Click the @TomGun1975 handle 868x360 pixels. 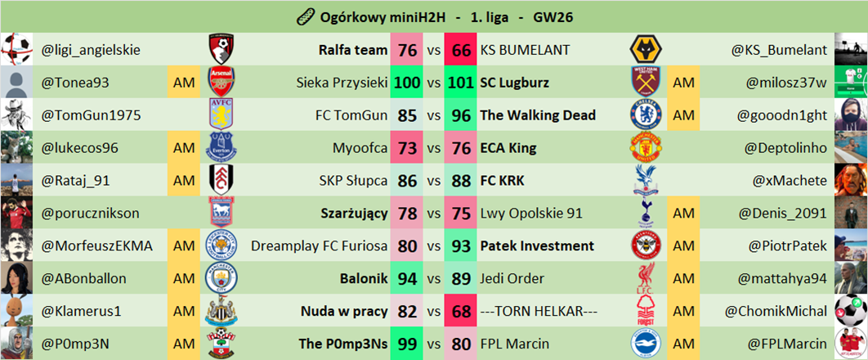(82, 115)
